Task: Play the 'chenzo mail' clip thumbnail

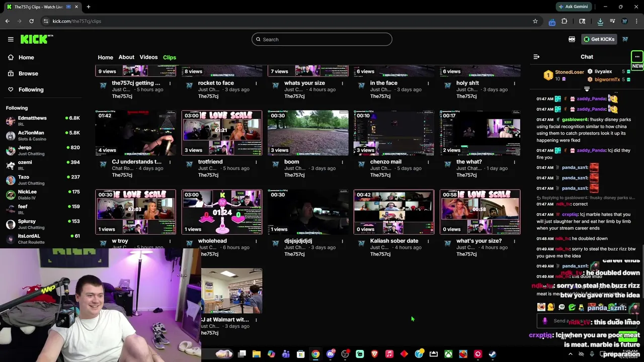Action: 394,133
